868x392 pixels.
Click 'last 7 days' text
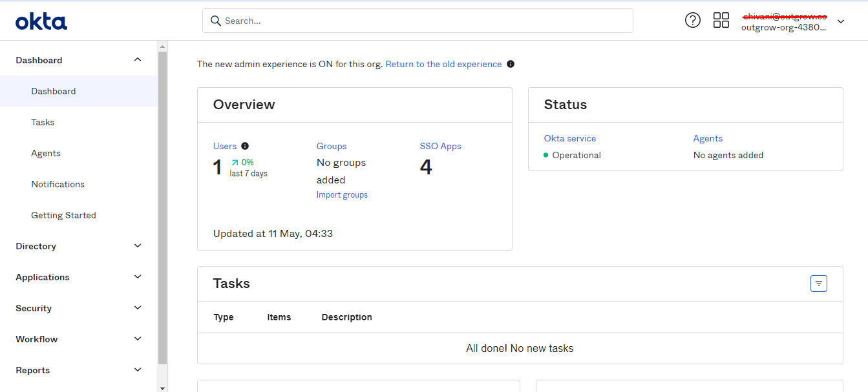pos(248,173)
